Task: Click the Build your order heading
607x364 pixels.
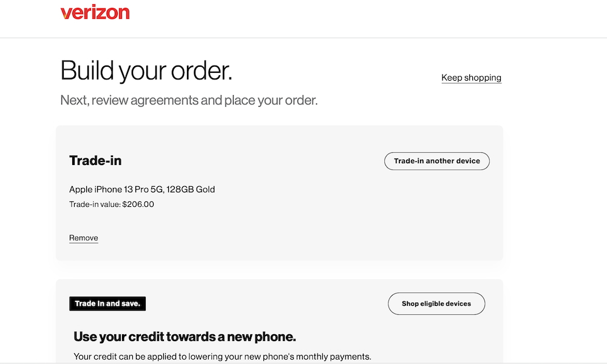Action: (146, 71)
